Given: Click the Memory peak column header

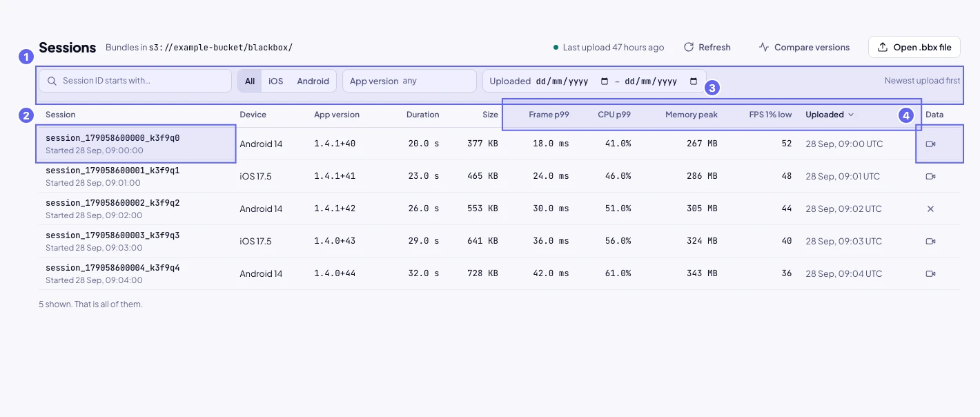Looking at the screenshot, I should [x=692, y=115].
